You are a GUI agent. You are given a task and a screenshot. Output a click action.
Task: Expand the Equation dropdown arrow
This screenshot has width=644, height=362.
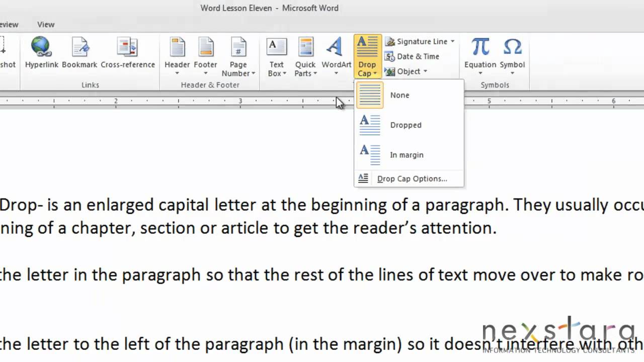click(480, 73)
